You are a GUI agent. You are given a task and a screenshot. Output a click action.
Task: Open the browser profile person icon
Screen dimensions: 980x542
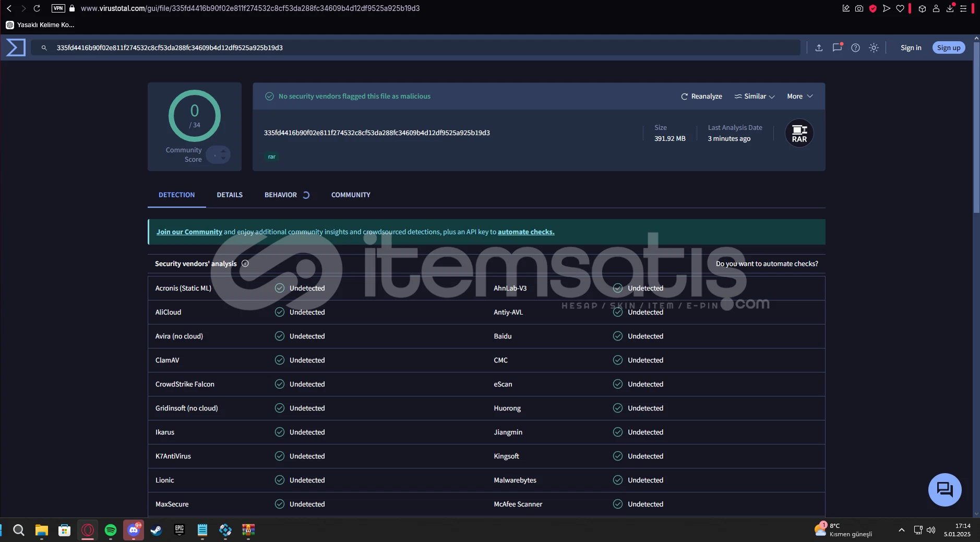tap(936, 8)
